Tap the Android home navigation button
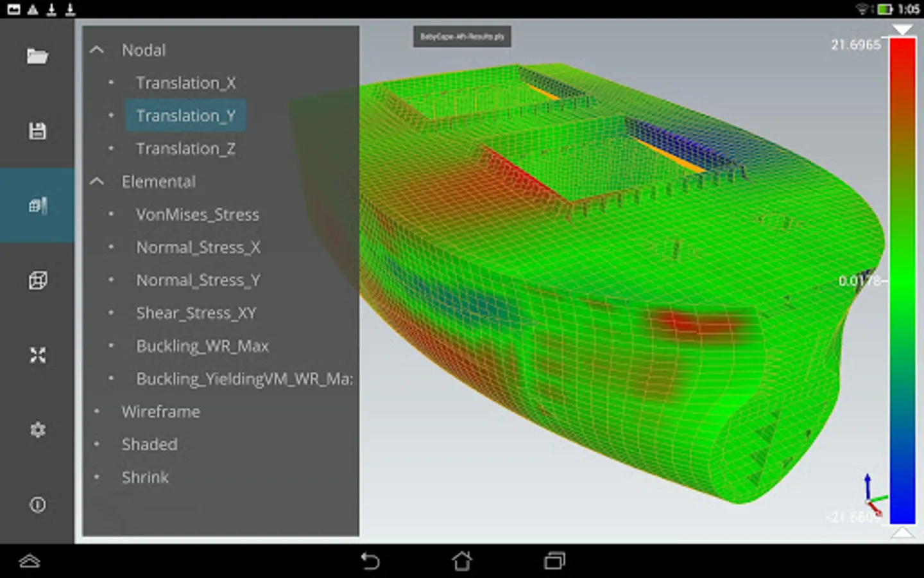 462,561
